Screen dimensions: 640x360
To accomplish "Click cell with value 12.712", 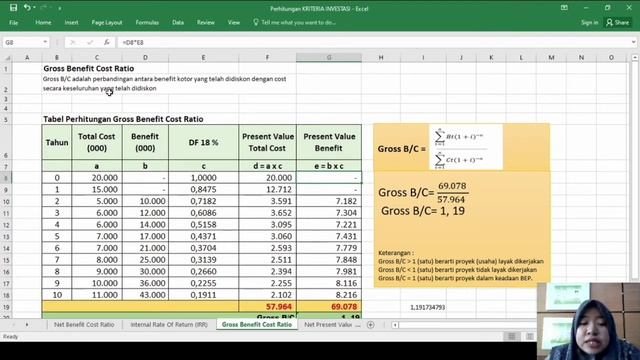I will click(x=268, y=190).
